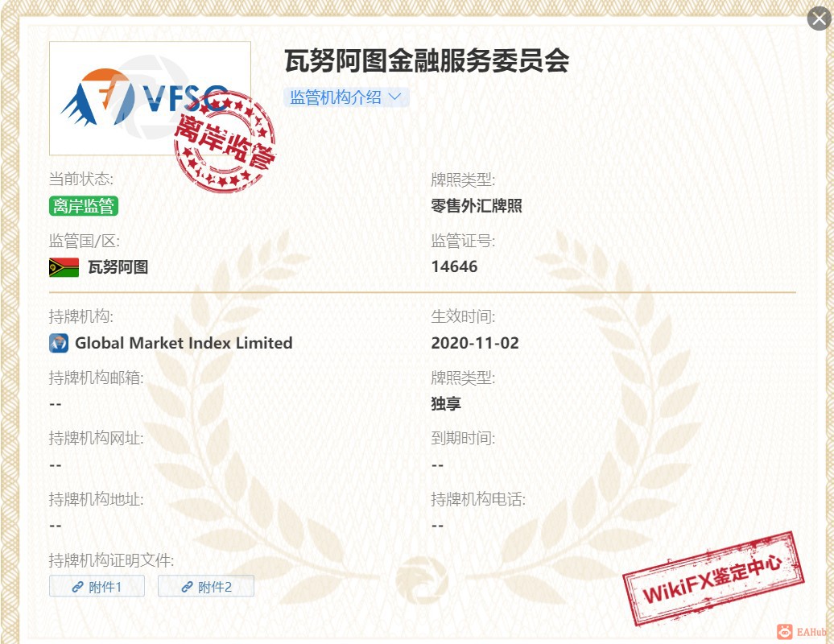Click the 生效时间 label
834x644 pixels.
tap(463, 316)
